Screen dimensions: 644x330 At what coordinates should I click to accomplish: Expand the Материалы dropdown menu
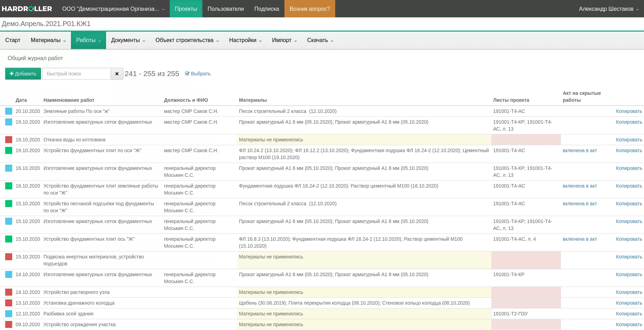click(48, 40)
